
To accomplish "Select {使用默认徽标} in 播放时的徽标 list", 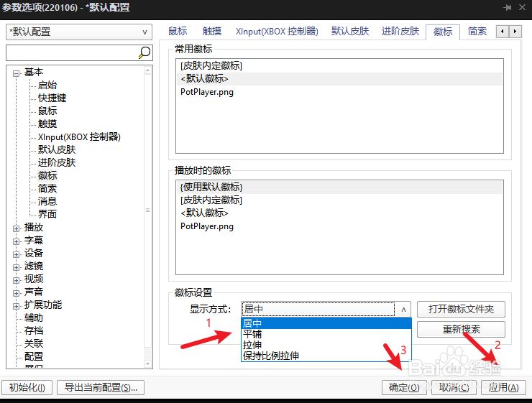I will coord(339,187).
